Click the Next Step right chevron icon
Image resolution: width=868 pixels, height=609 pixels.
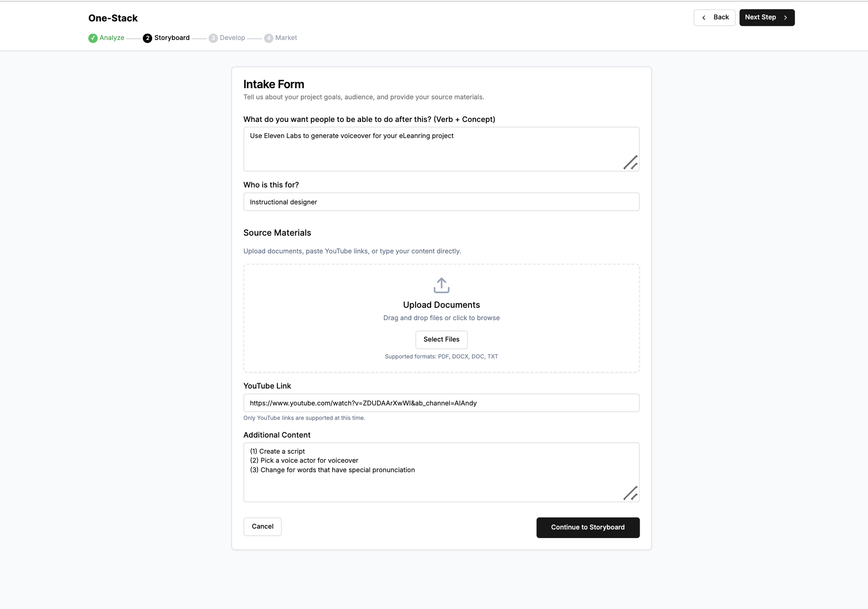coord(786,17)
